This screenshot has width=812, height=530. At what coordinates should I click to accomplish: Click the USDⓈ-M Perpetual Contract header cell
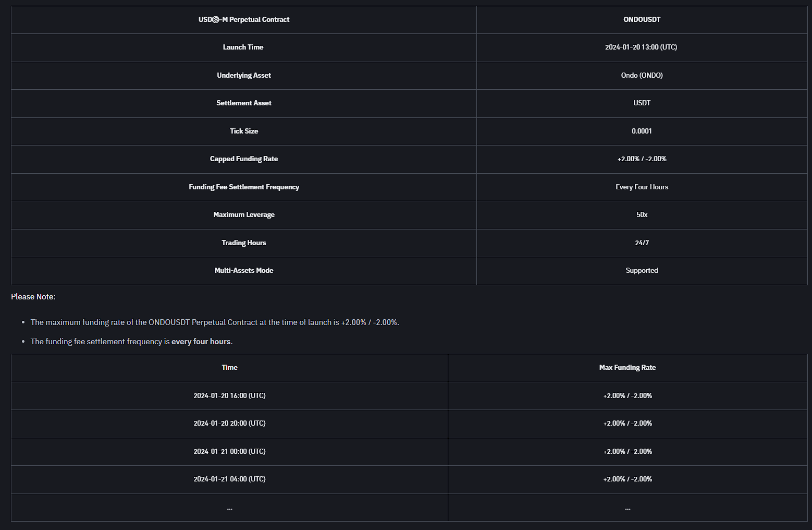coord(243,19)
